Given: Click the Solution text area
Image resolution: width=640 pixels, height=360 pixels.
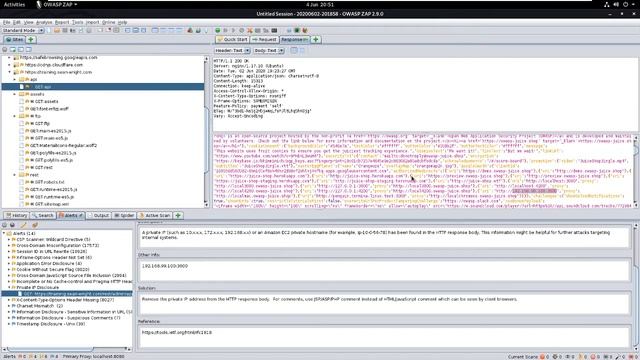Looking at the screenshot, I should click(384, 303).
